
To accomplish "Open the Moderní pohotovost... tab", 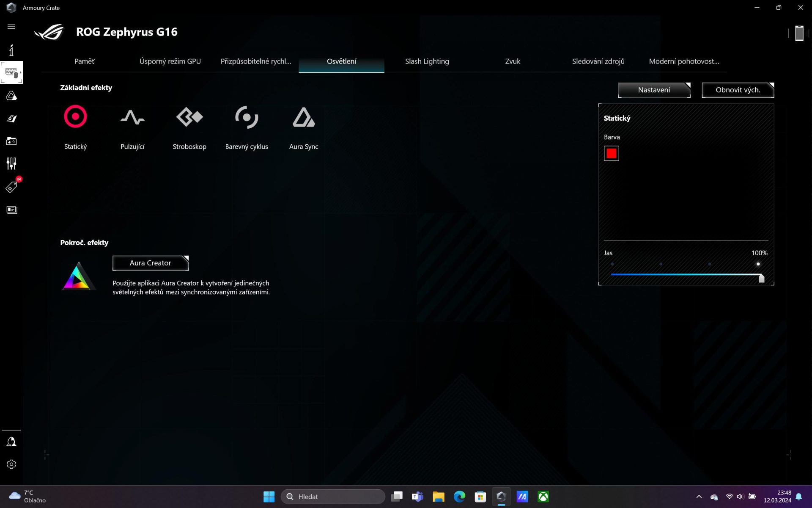I will tap(684, 61).
